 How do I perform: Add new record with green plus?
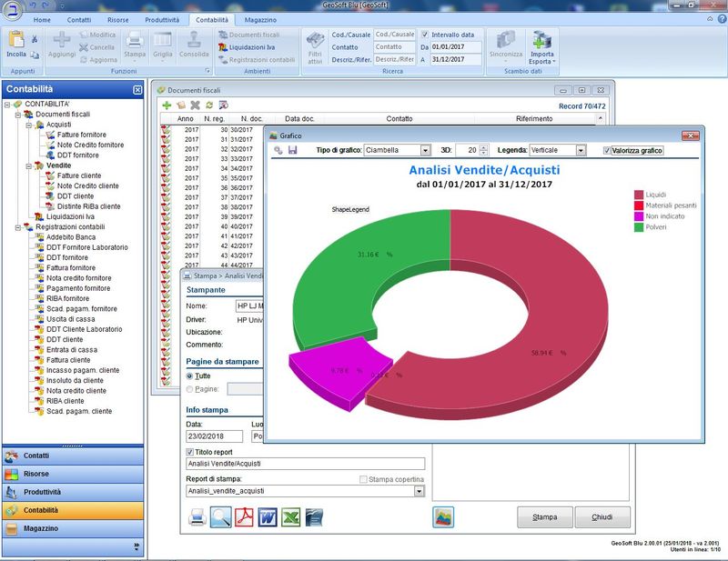(x=167, y=105)
